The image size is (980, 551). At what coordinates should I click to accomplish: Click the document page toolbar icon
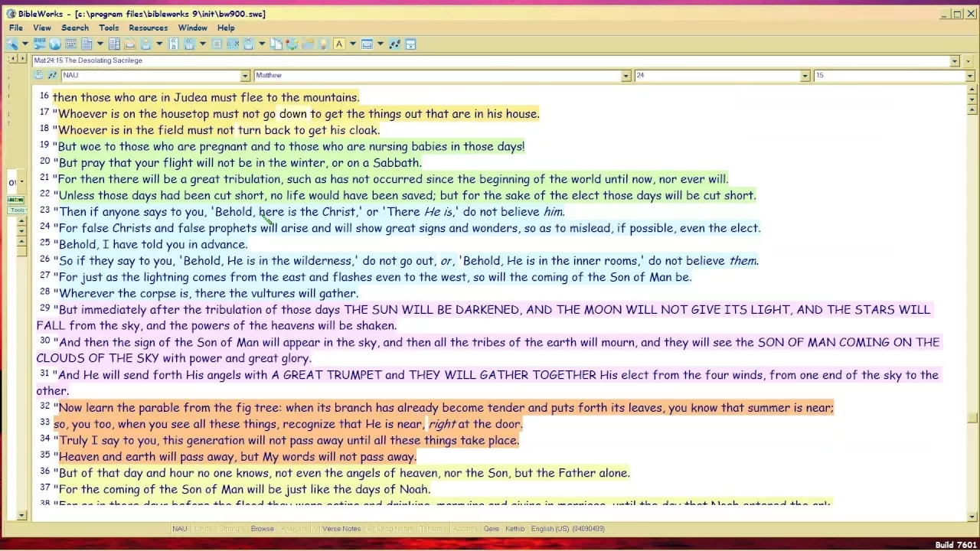pyautogui.click(x=87, y=44)
